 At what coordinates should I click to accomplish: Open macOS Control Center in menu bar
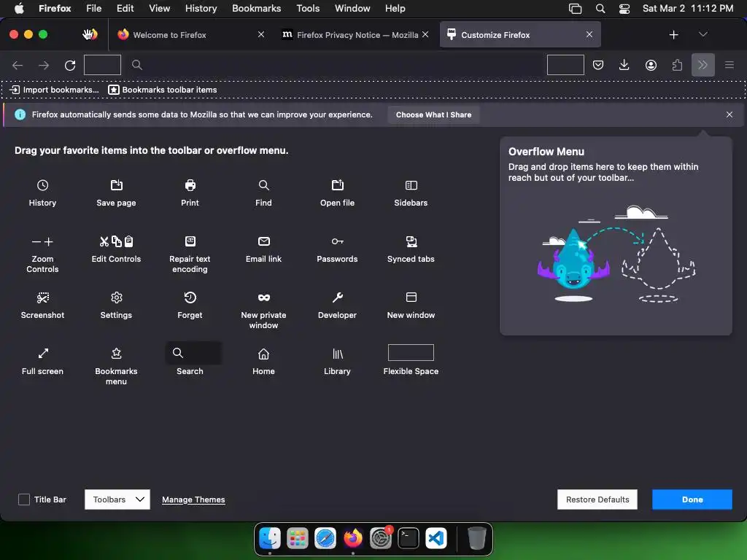pos(624,8)
